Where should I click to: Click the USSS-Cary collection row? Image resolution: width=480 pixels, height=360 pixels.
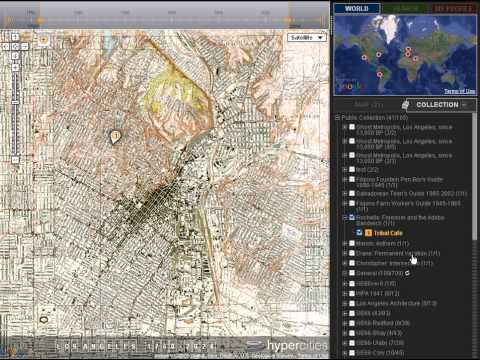pos(380,353)
